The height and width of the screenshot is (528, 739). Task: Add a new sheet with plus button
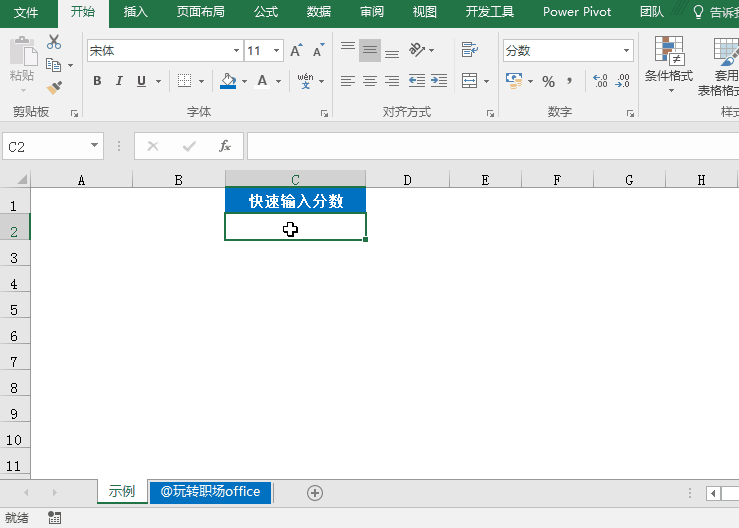(x=315, y=492)
